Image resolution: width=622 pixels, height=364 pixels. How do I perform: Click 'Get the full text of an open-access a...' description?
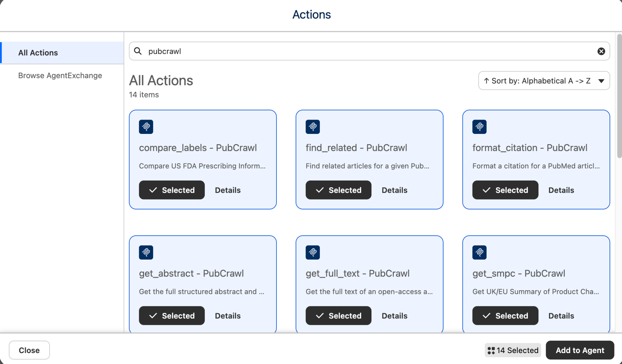click(x=369, y=292)
